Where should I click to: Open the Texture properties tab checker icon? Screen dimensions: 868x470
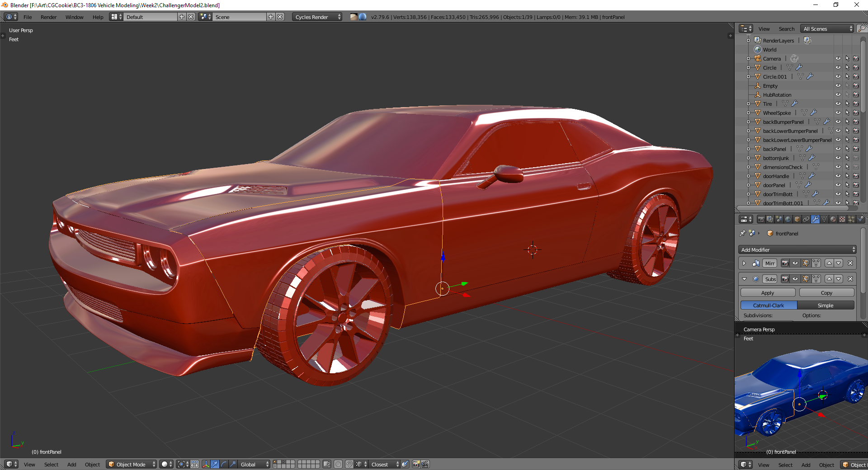(x=842, y=219)
